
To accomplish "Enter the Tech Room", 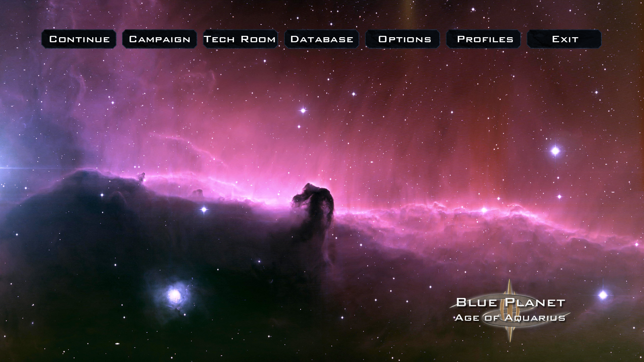I will click(240, 39).
